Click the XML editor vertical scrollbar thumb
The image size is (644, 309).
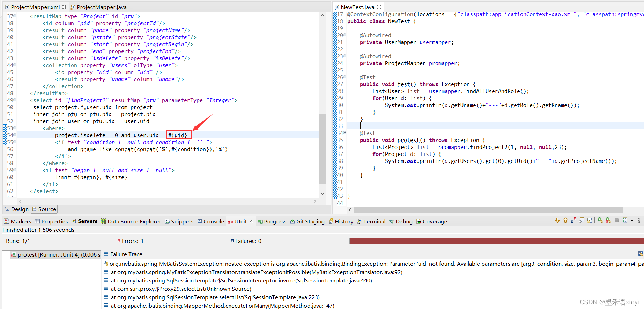(322, 148)
